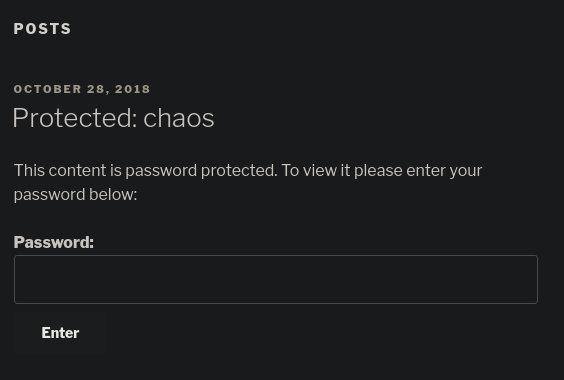
Task: Open the October 28, 2018 date link
Action: coord(82,89)
